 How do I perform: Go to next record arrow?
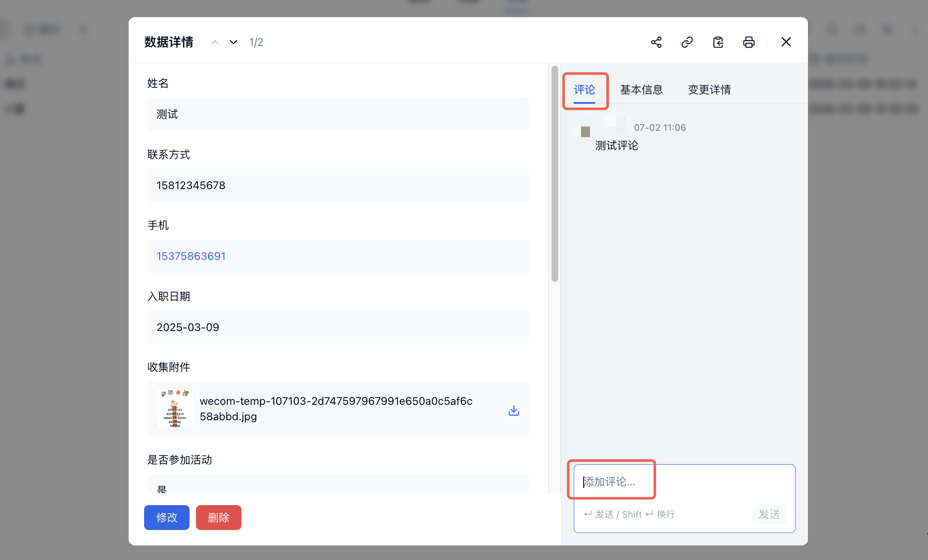[233, 42]
